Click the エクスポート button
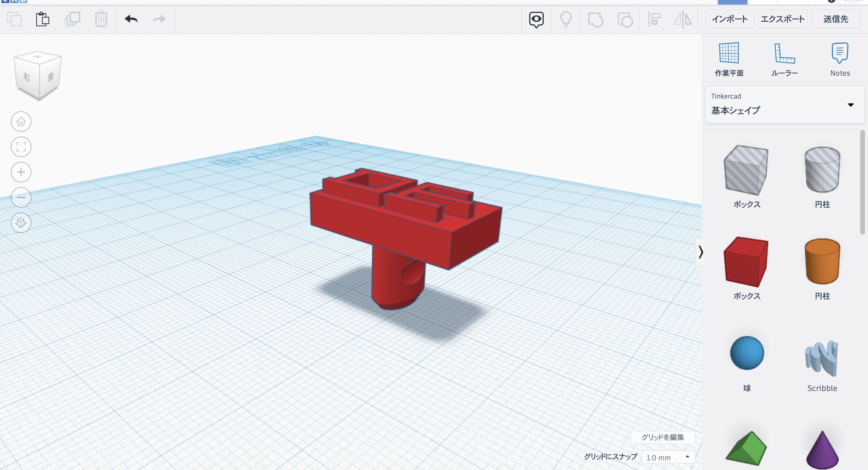This screenshot has width=868, height=470. tap(782, 19)
